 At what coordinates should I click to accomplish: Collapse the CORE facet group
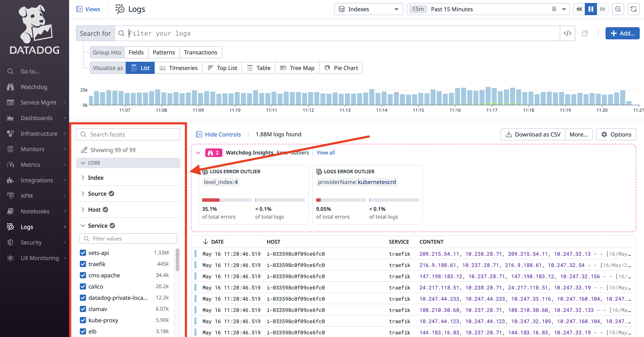[128, 163]
